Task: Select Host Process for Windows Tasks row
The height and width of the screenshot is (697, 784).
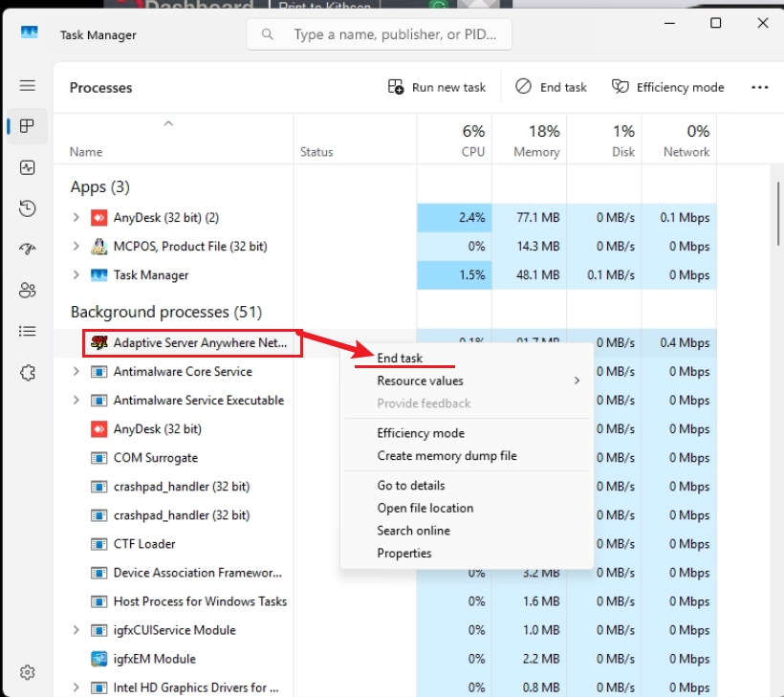Action: point(385,601)
